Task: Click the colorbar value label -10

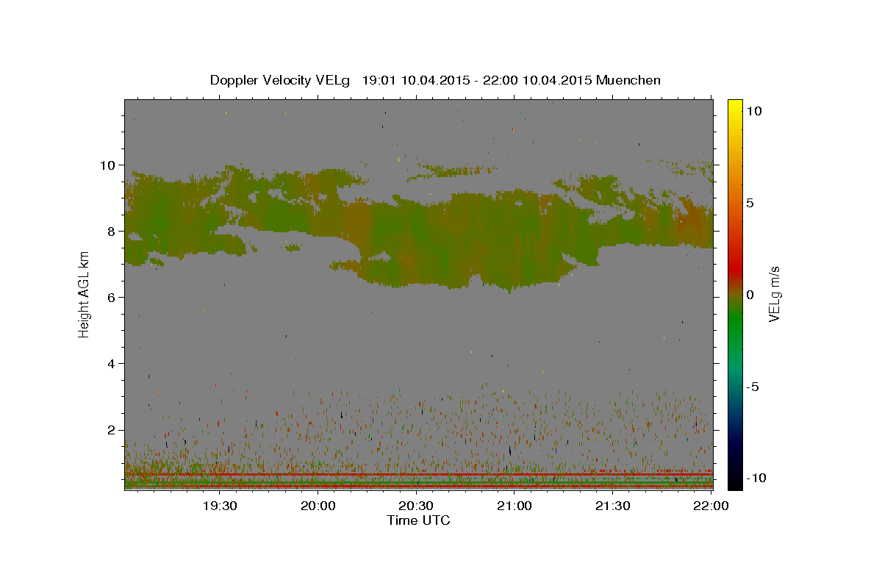Action: (756, 478)
